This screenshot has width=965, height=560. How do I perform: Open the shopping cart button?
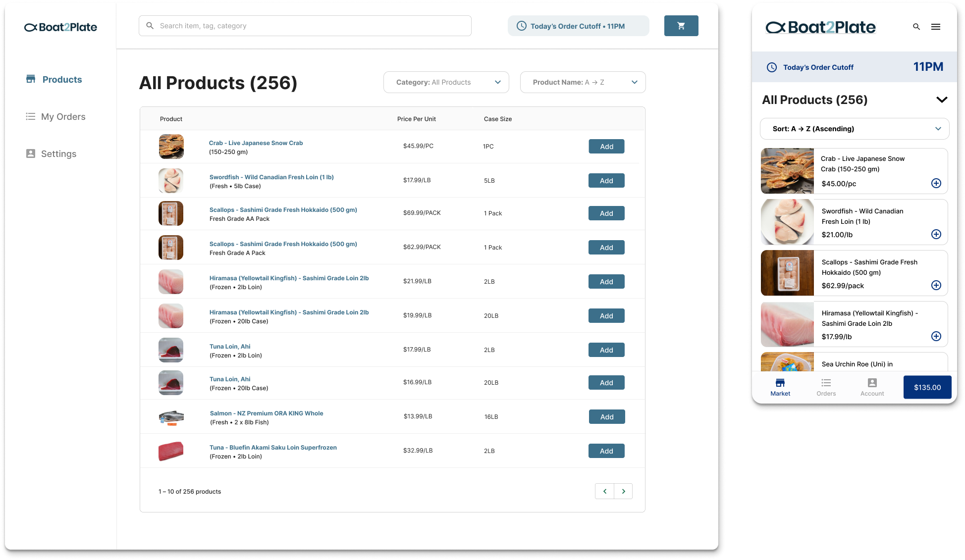click(681, 26)
